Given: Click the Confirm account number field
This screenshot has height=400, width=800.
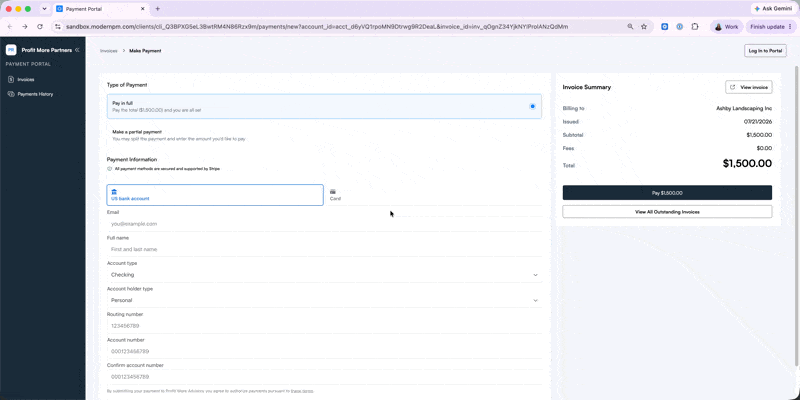Looking at the screenshot, I should pos(324,377).
